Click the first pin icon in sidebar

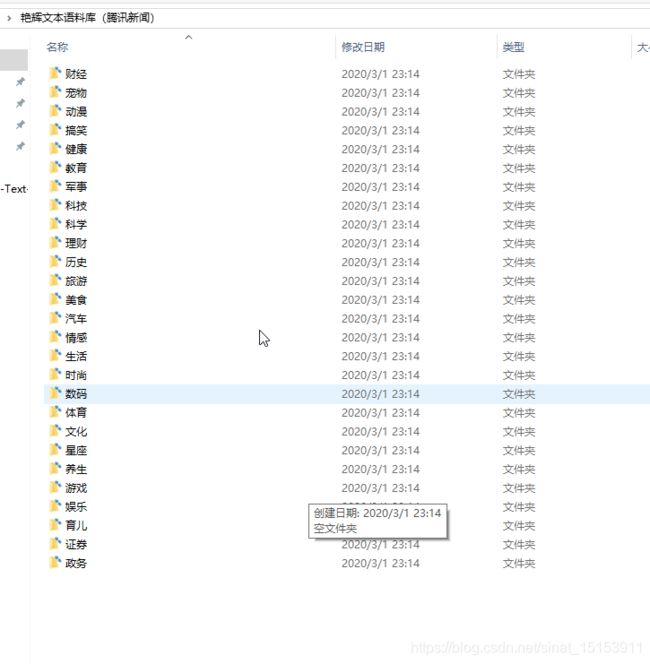click(20, 82)
